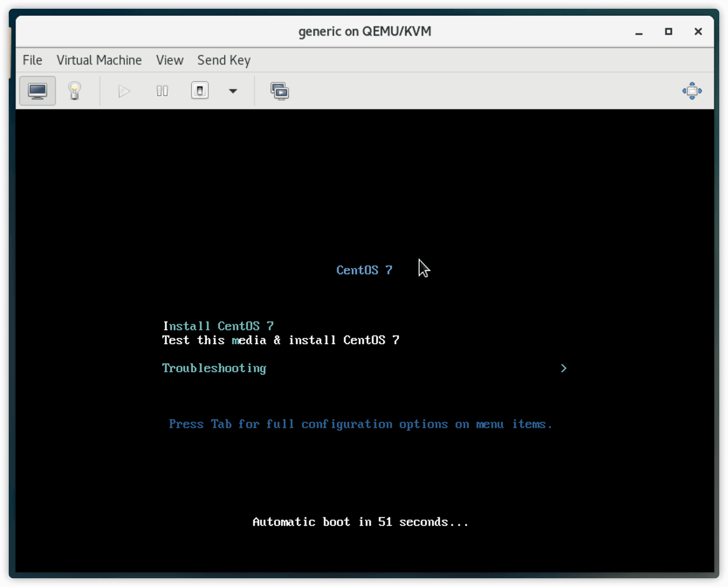The height and width of the screenshot is (587, 728).
Task: Click the CentOS 7 boot menu title
Action: click(x=364, y=270)
